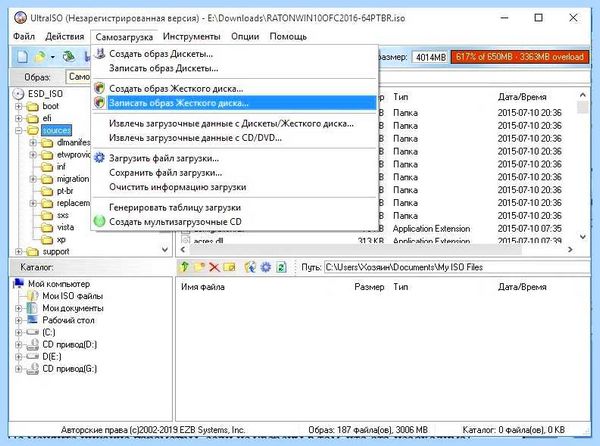This screenshot has height=446, width=600.
Task: Click the red 617% of 650MB capacity bar
Action: point(520,57)
